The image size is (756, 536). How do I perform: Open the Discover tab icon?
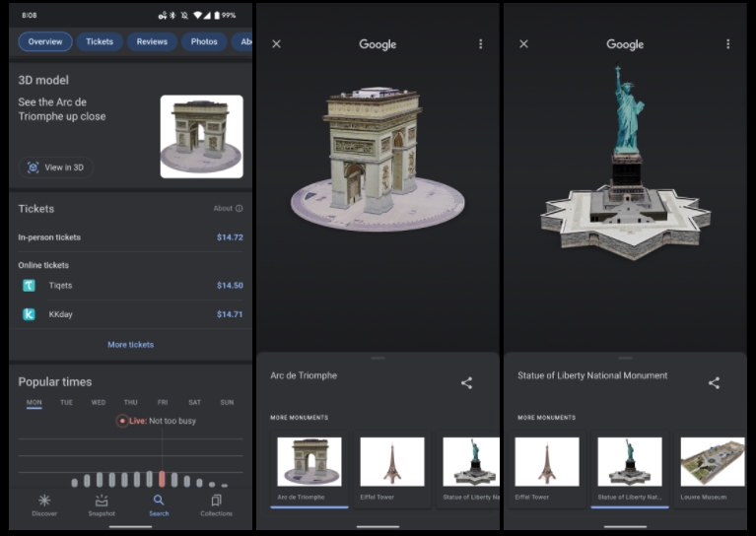click(44, 501)
